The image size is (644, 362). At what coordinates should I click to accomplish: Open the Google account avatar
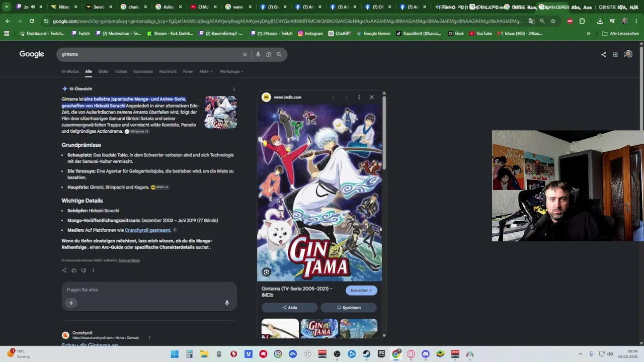pyautogui.click(x=628, y=54)
